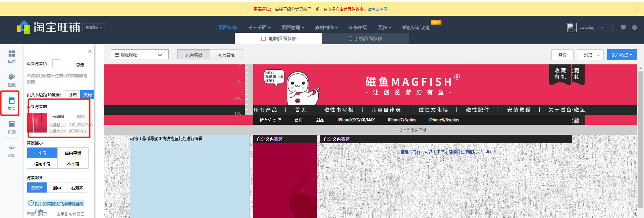644x218 pixels.
Task: Open the CSS editor sidebar icon
Action: click(x=12, y=151)
